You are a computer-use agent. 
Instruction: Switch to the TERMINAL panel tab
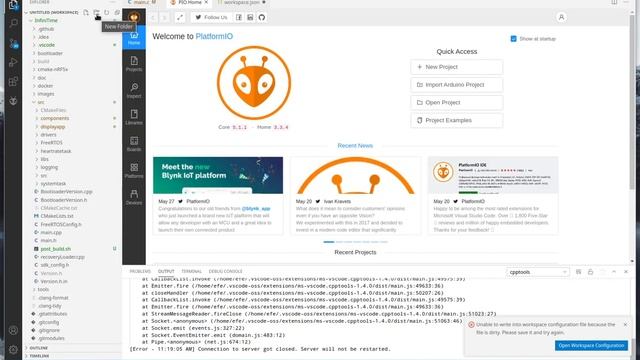coord(191,271)
